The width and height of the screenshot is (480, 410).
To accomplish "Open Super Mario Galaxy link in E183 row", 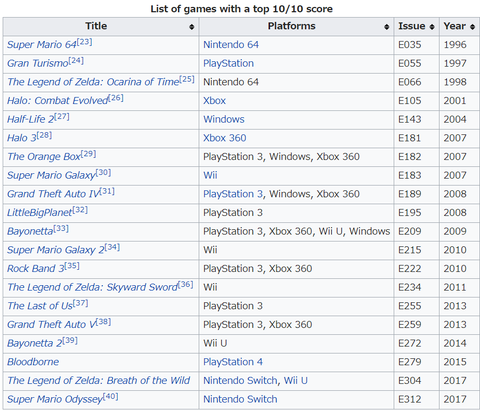I will pyautogui.click(x=51, y=175).
